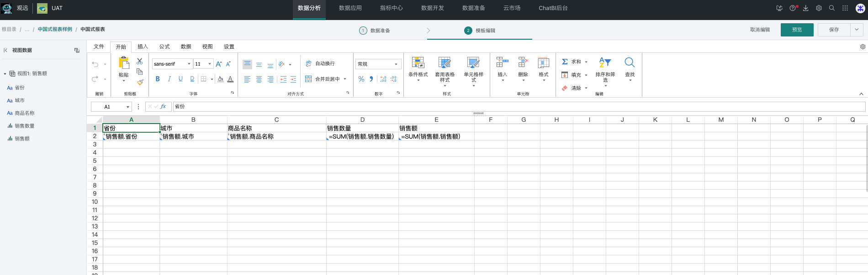This screenshot has width=868, height=275.
Task: Click the fill color bucket swatch
Action: (220, 79)
